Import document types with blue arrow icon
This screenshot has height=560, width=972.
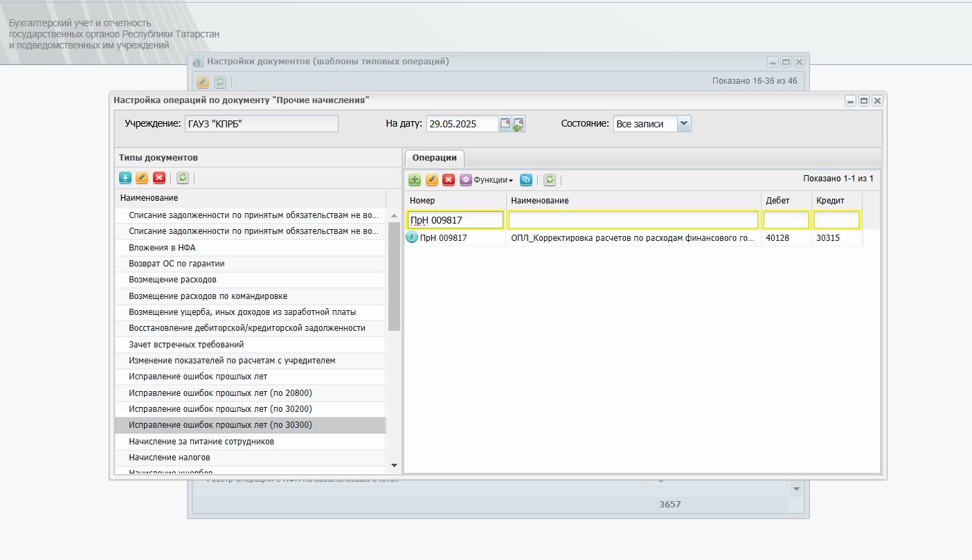point(125,178)
